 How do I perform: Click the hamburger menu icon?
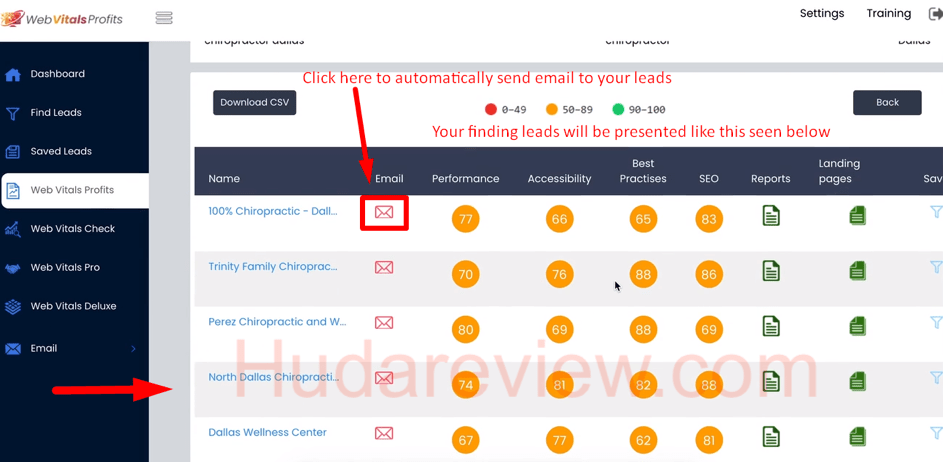(164, 18)
